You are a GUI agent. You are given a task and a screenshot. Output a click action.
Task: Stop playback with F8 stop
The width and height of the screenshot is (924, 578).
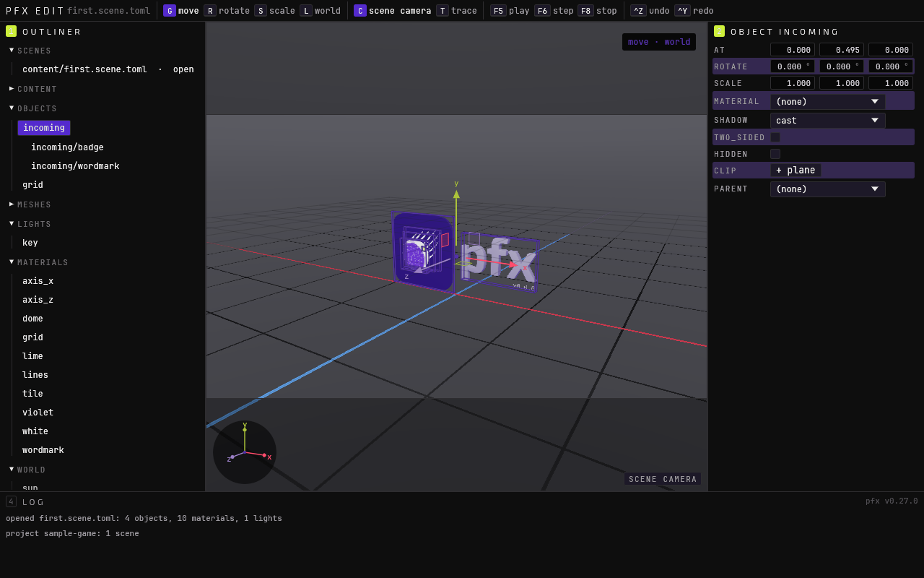coord(597,11)
